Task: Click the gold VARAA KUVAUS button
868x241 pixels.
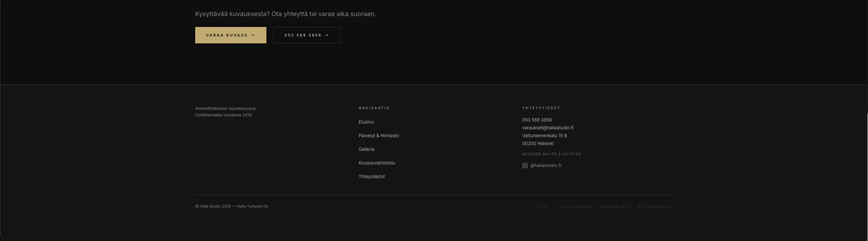Action: [231, 35]
